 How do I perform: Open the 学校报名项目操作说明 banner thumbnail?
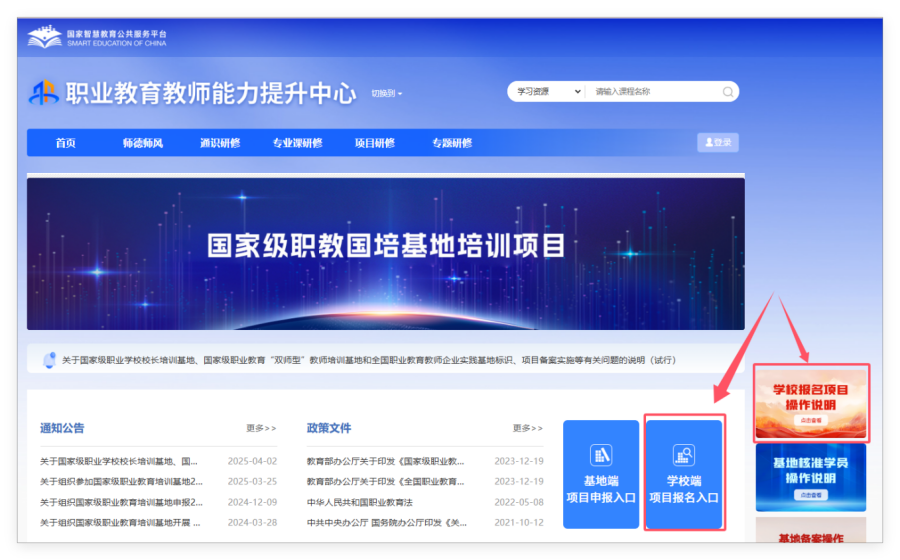click(x=811, y=403)
